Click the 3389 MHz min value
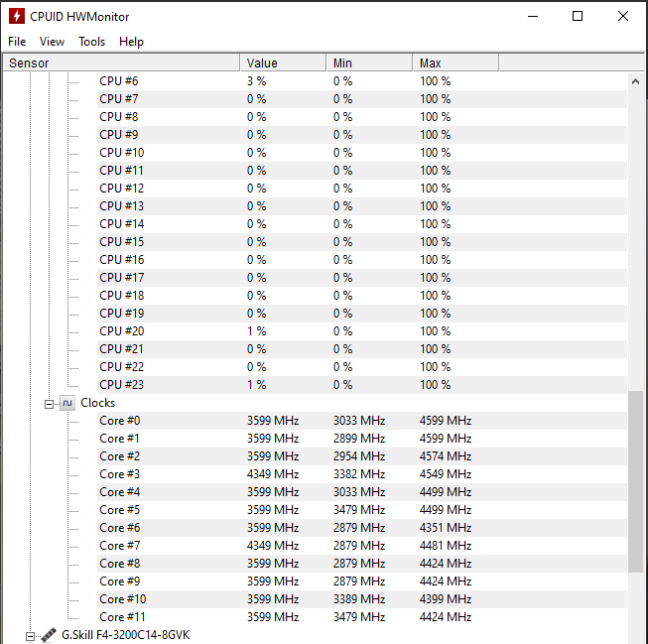The image size is (648, 644). pos(359,599)
